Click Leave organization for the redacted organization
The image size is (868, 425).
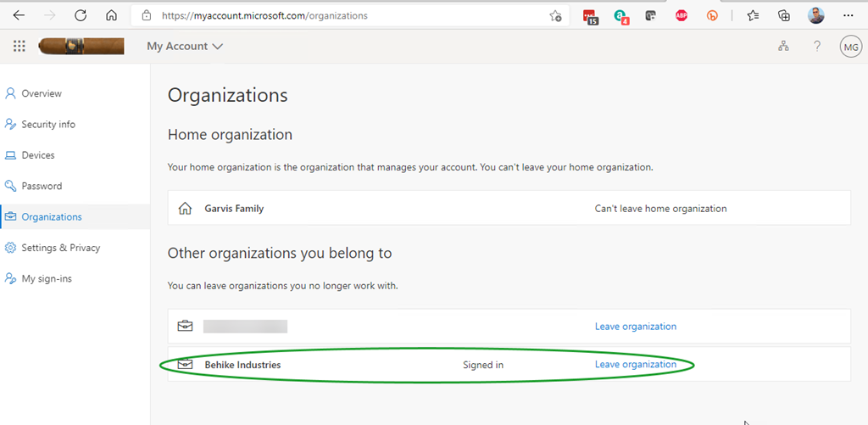(635, 326)
